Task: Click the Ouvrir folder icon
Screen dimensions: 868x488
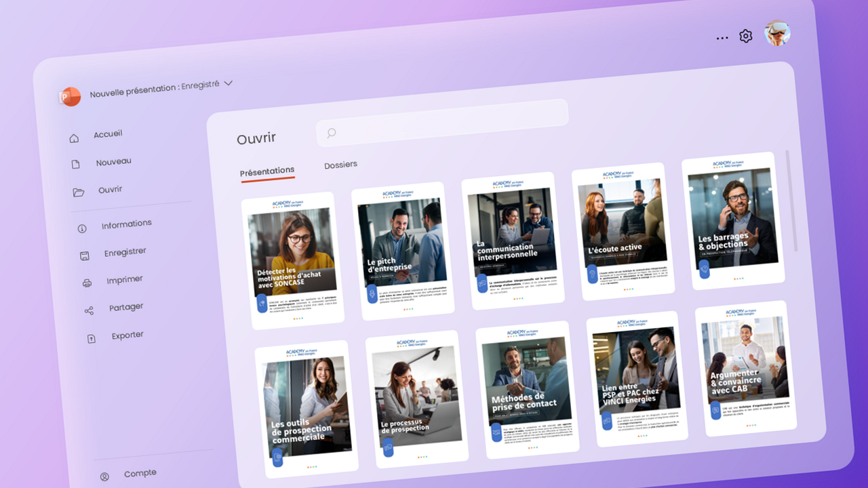Action: [x=79, y=192]
